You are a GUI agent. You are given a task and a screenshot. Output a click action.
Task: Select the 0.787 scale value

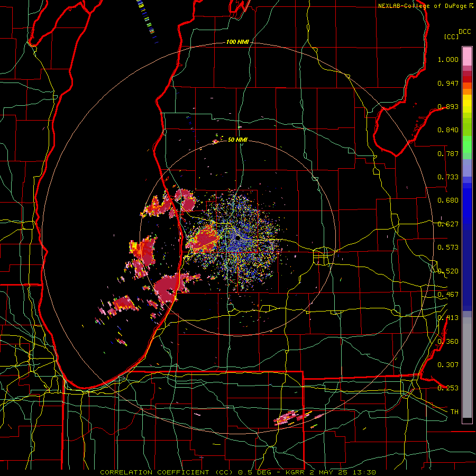coord(448,153)
